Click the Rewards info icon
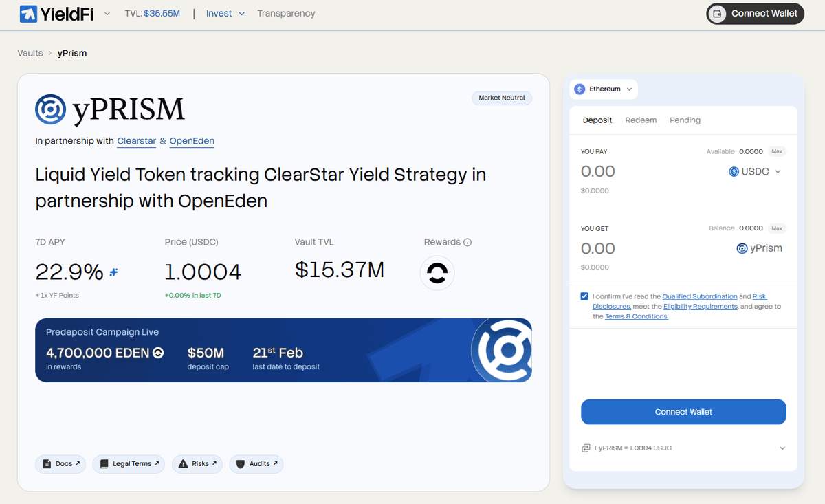The image size is (825, 504). [467, 243]
